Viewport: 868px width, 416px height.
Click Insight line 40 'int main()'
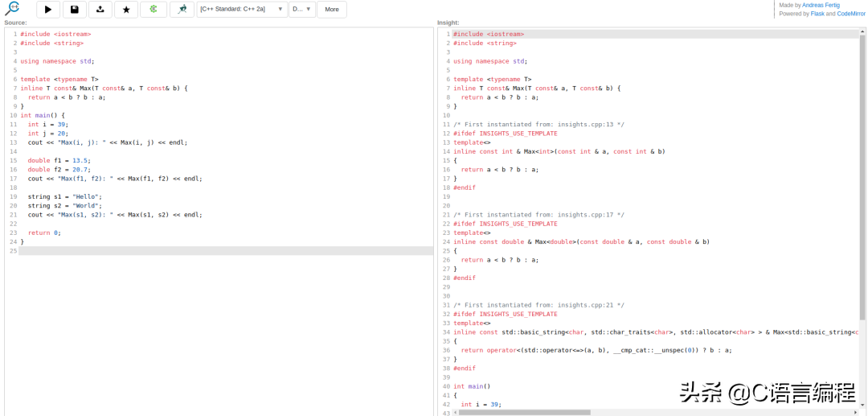473,386
